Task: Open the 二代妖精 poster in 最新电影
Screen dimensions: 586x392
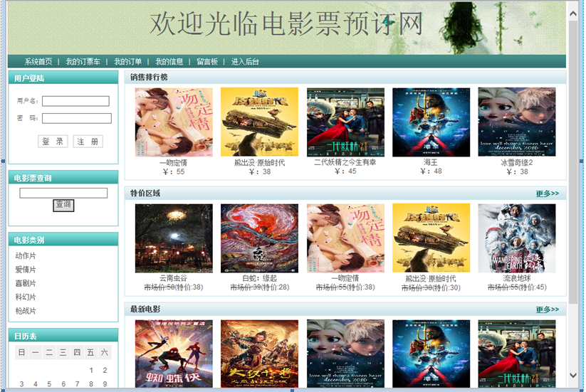Action: (x=516, y=354)
